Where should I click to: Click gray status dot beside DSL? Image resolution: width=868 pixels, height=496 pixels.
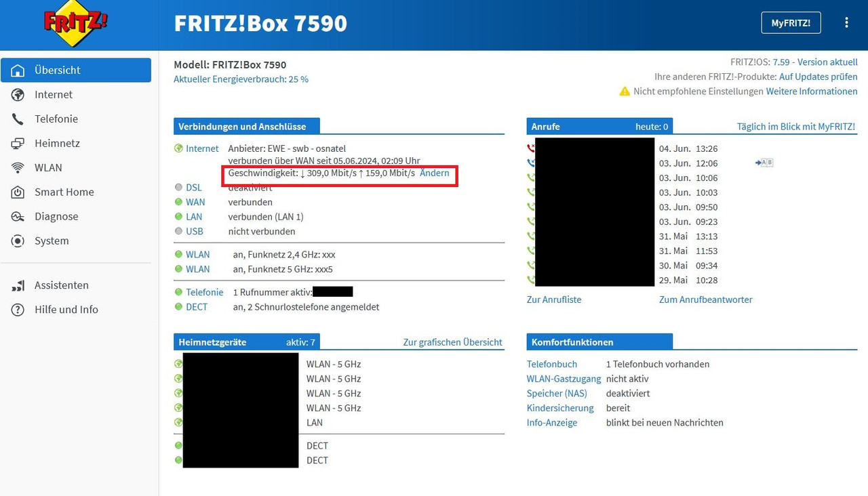(178, 187)
